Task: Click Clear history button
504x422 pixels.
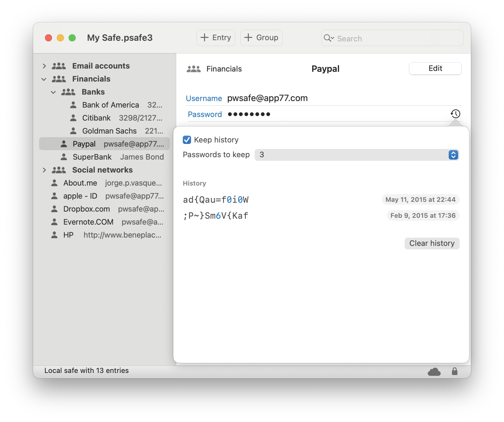Action: point(432,244)
